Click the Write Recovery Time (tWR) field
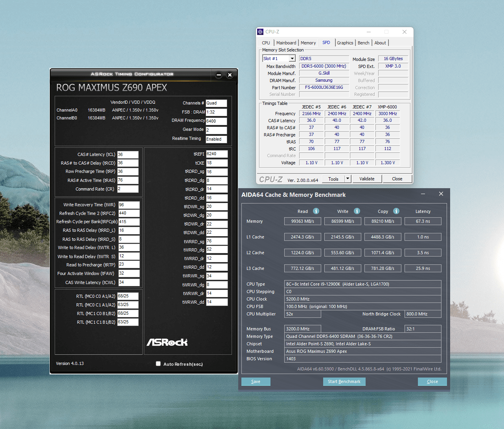 point(129,205)
